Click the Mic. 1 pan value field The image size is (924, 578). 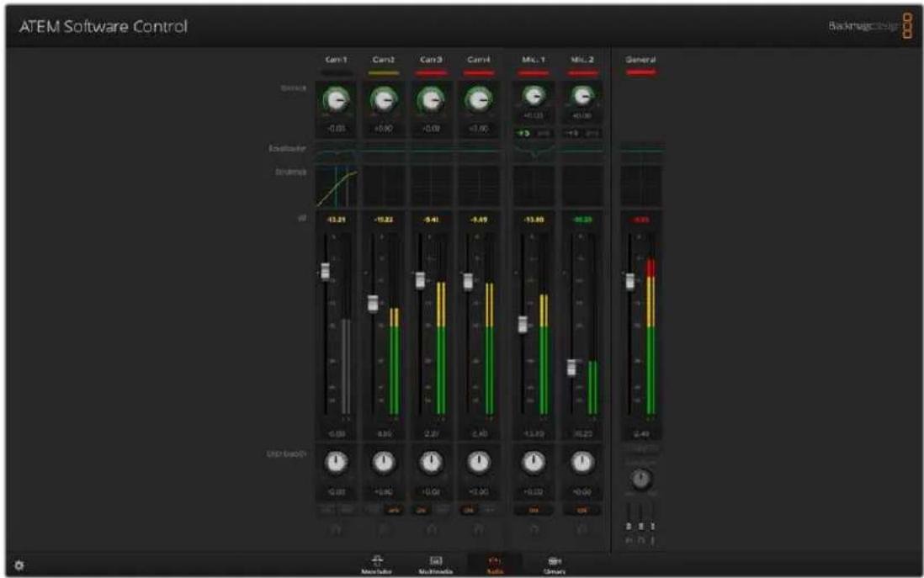tap(534, 491)
